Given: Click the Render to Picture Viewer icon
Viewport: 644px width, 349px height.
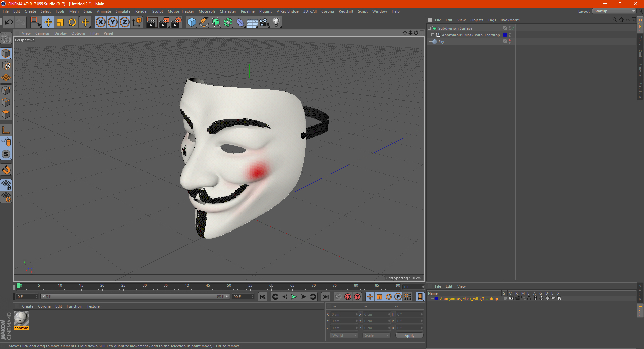Looking at the screenshot, I should [164, 22].
